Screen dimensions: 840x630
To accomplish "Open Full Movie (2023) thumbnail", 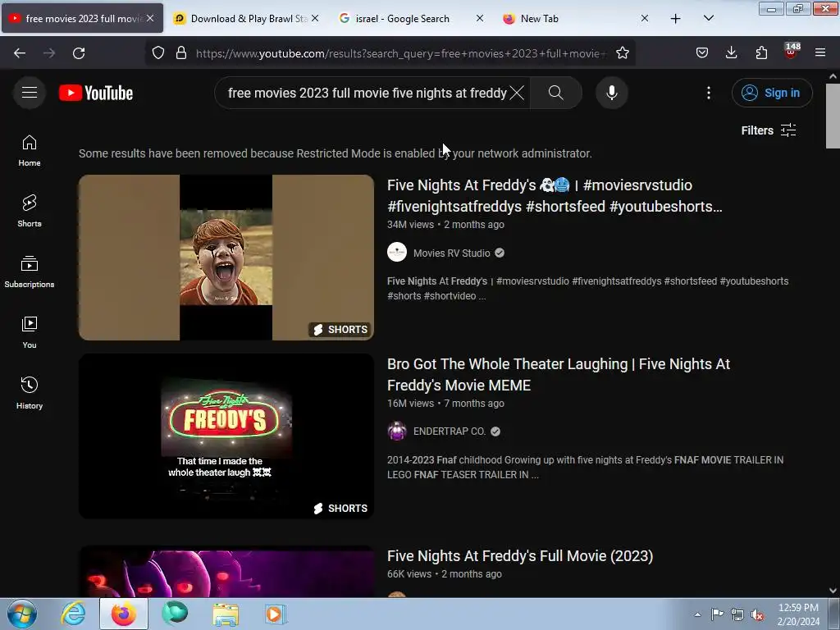I will [x=226, y=571].
